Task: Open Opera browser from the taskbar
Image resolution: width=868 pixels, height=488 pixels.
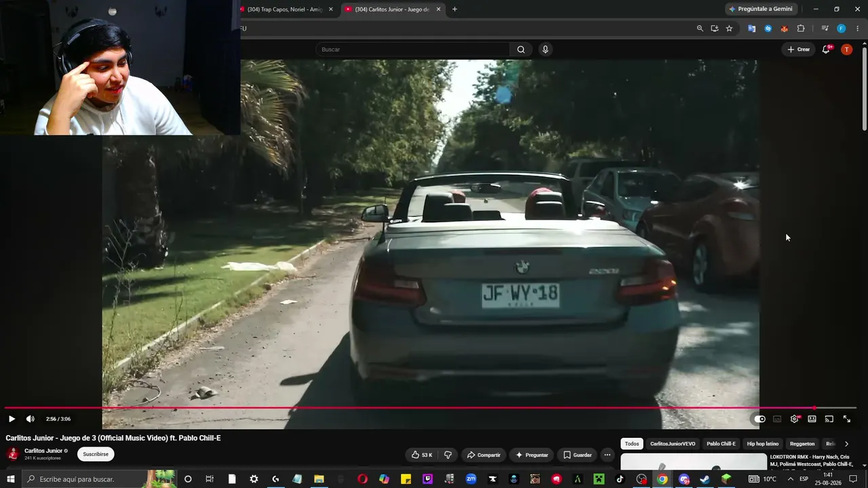Action: click(x=363, y=479)
